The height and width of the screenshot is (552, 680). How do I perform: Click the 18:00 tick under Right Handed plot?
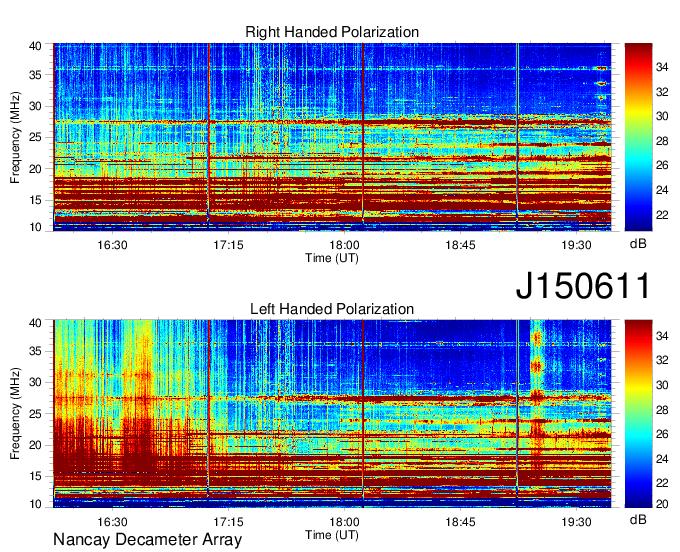pos(344,245)
